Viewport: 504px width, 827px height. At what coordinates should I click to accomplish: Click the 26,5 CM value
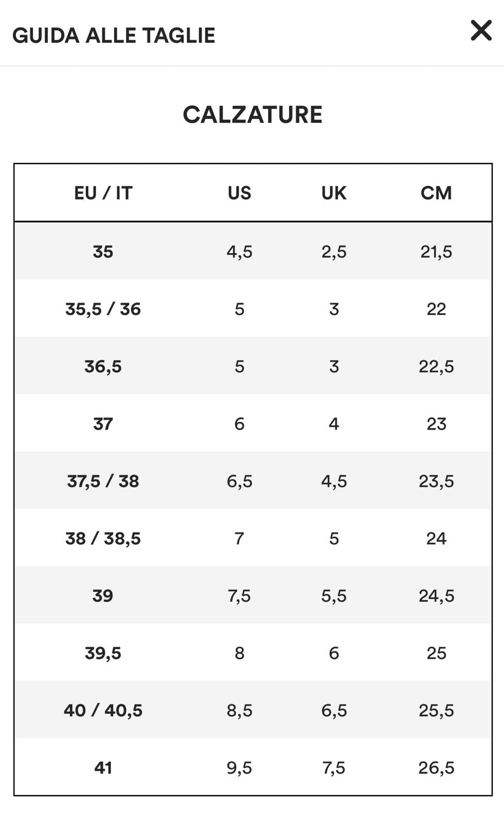pyautogui.click(x=436, y=768)
